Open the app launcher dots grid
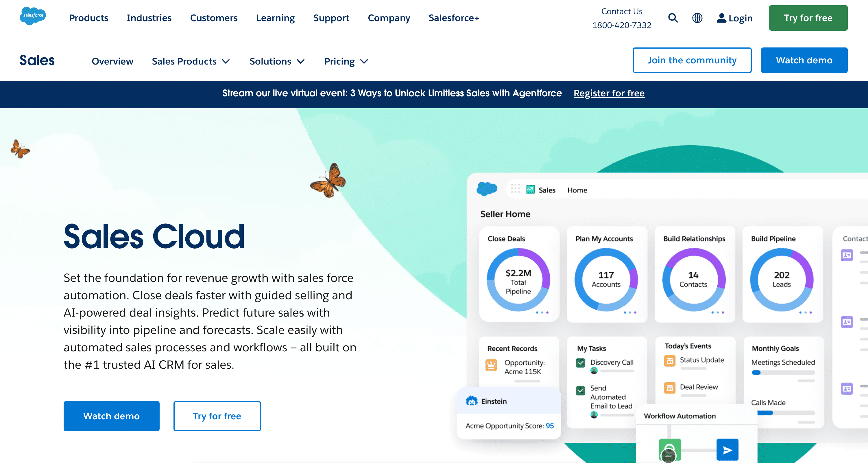Viewport: 868px width, 463px height. click(x=515, y=188)
